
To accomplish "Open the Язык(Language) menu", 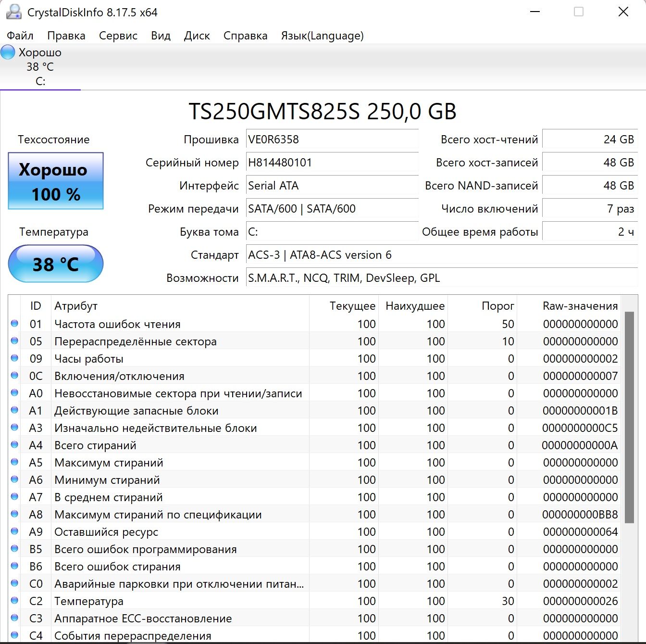I will [323, 36].
